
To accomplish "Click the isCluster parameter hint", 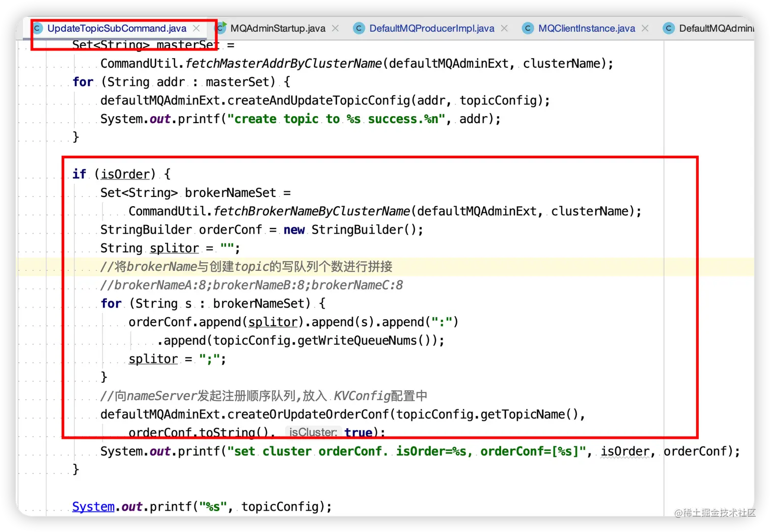I will (x=313, y=432).
